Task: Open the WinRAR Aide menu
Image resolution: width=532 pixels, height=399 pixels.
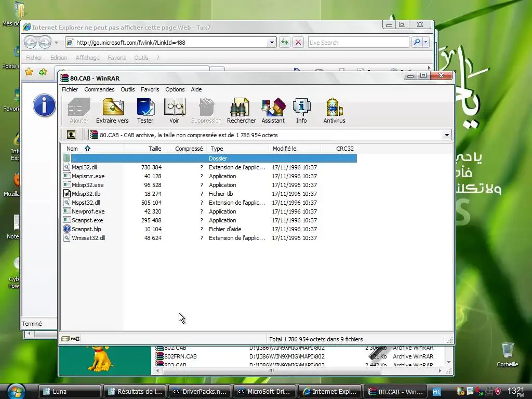Action: click(196, 89)
